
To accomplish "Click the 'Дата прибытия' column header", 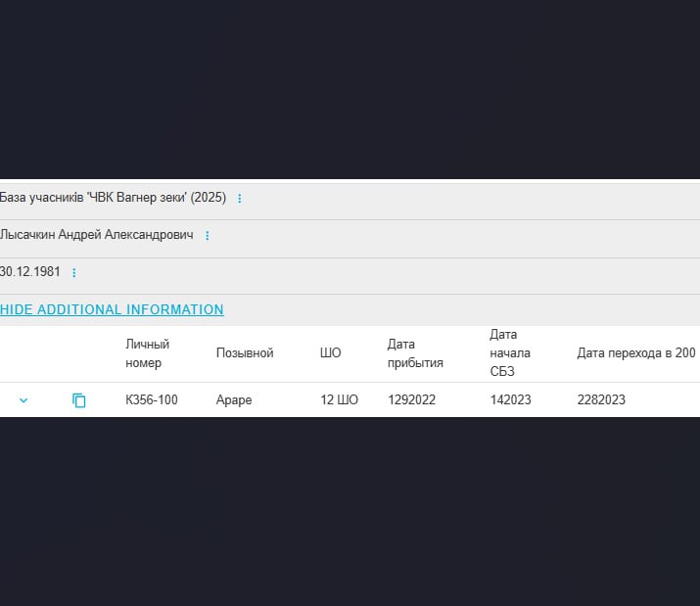I will tap(415, 353).
